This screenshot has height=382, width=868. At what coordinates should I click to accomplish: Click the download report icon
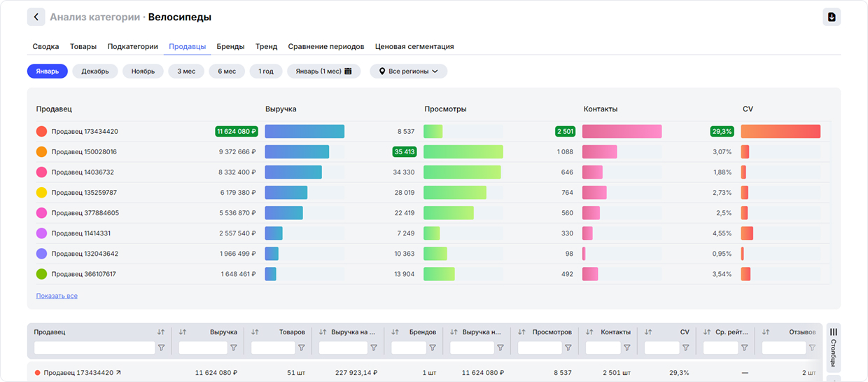(832, 17)
